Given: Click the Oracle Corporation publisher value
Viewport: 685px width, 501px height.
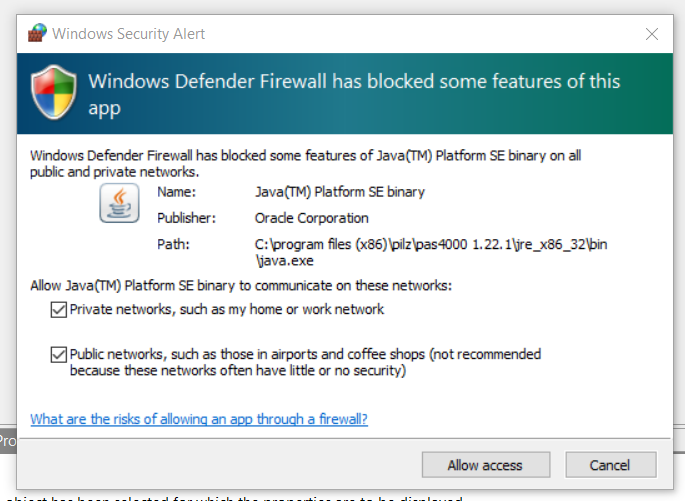Looking at the screenshot, I should (x=311, y=218).
